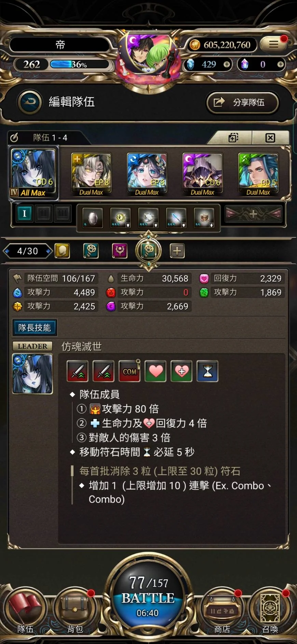The height and width of the screenshot is (644, 297).
Task: Switch to team slot III toggle
Action: pyautogui.click(x=63, y=214)
